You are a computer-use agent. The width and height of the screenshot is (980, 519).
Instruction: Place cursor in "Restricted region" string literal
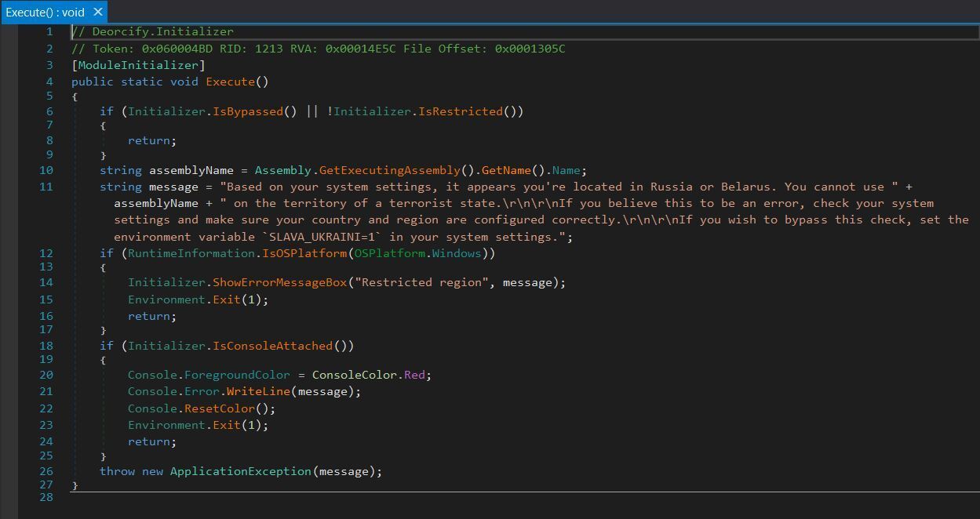[x=421, y=282]
